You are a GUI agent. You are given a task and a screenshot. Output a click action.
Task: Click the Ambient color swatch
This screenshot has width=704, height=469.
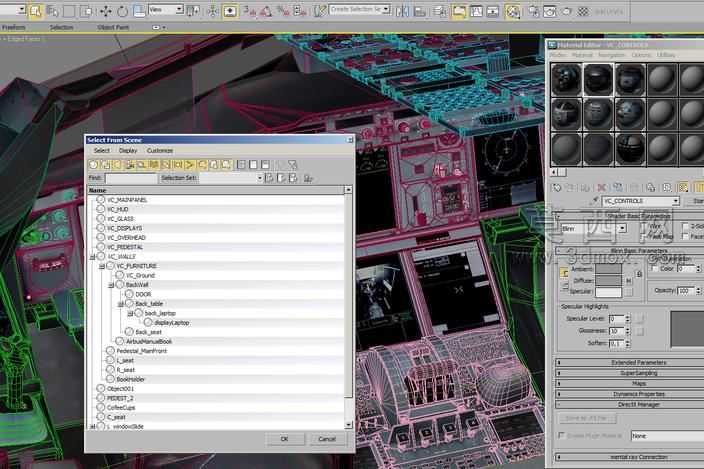tap(608, 269)
